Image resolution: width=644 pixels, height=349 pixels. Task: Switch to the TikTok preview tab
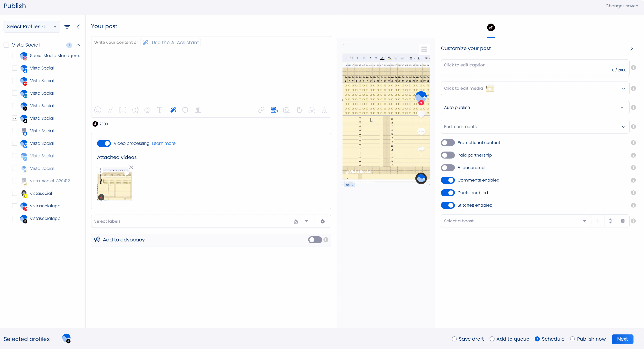click(x=491, y=27)
